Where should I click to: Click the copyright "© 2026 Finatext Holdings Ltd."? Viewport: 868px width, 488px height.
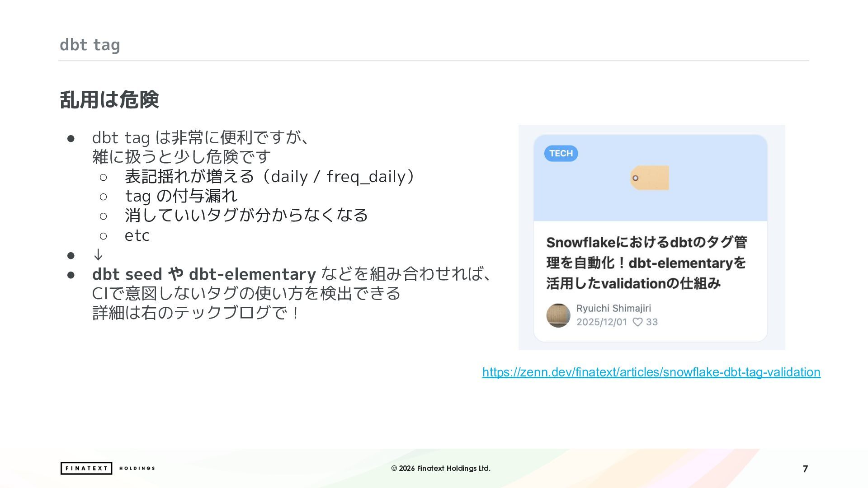click(441, 468)
